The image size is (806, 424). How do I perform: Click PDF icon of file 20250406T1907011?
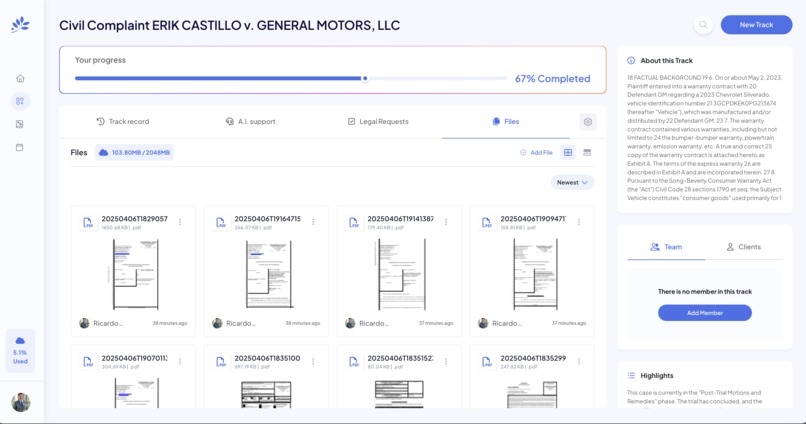[x=88, y=362]
